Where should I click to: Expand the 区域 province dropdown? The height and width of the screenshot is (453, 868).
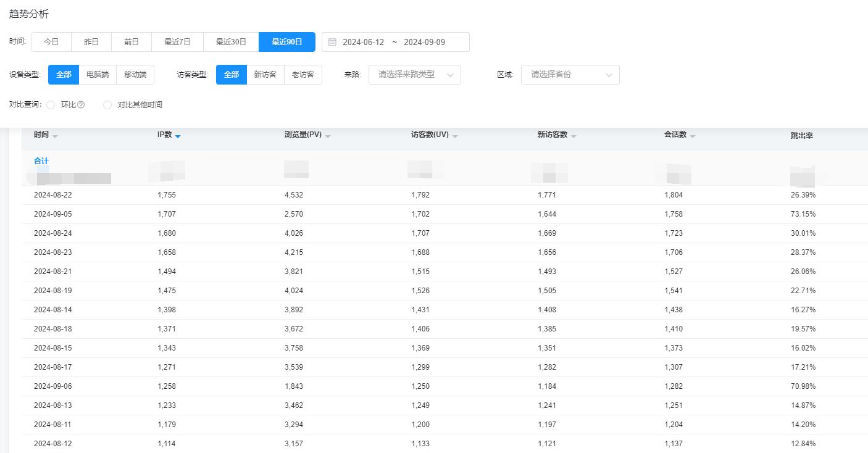pos(570,75)
